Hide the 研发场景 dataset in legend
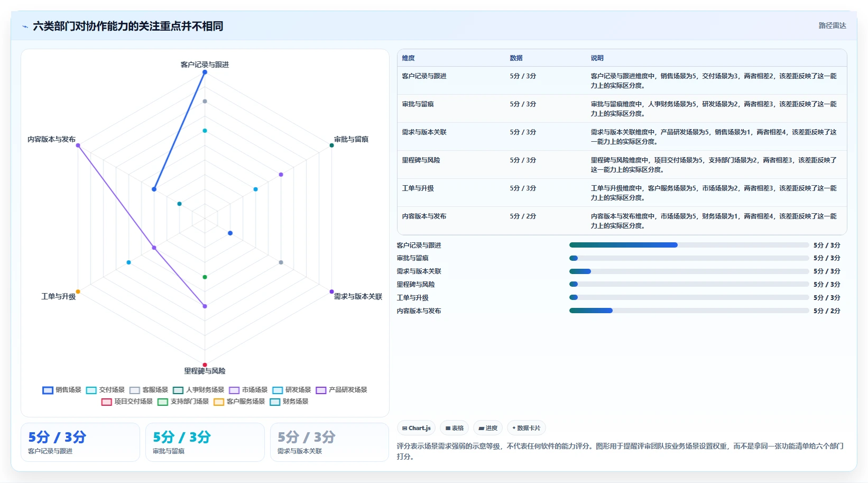 pos(291,390)
